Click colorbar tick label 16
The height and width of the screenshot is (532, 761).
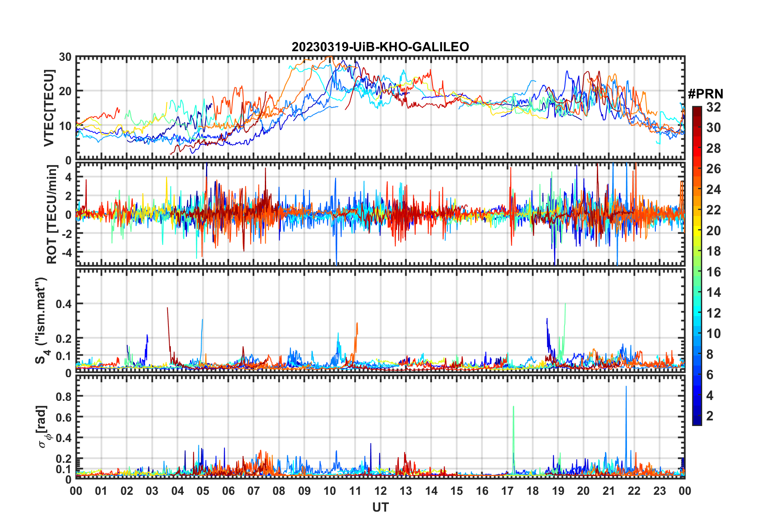[x=713, y=272]
